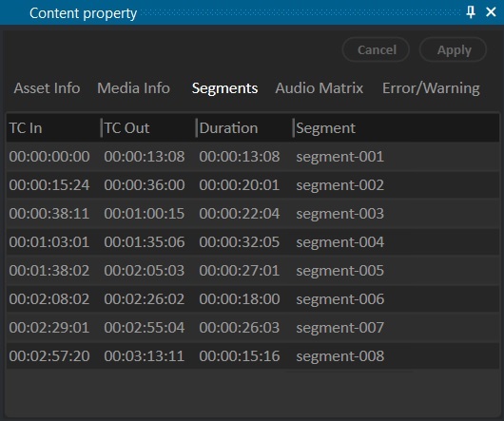Click TC In value 00:01:38:02
The height and width of the screenshot is (421, 504).
(x=49, y=271)
